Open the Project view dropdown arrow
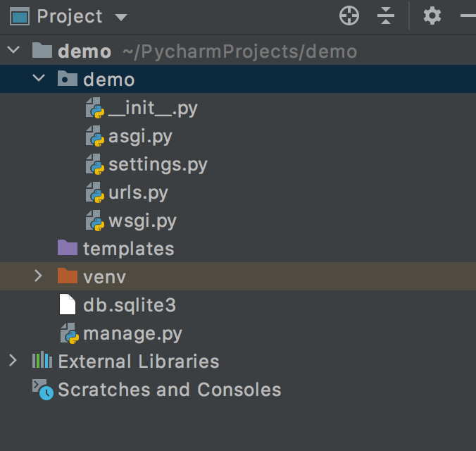Image resolution: width=476 pixels, height=451 pixels. pyautogui.click(x=120, y=17)
